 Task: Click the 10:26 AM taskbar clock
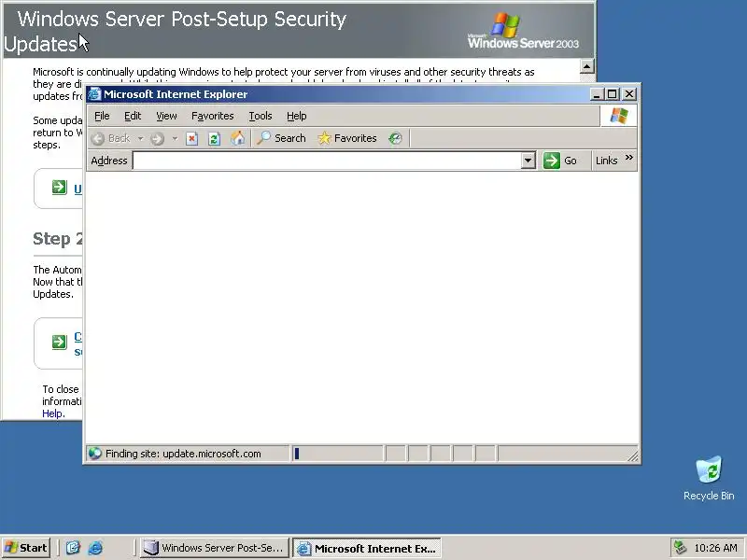click(x=715, y=548)
